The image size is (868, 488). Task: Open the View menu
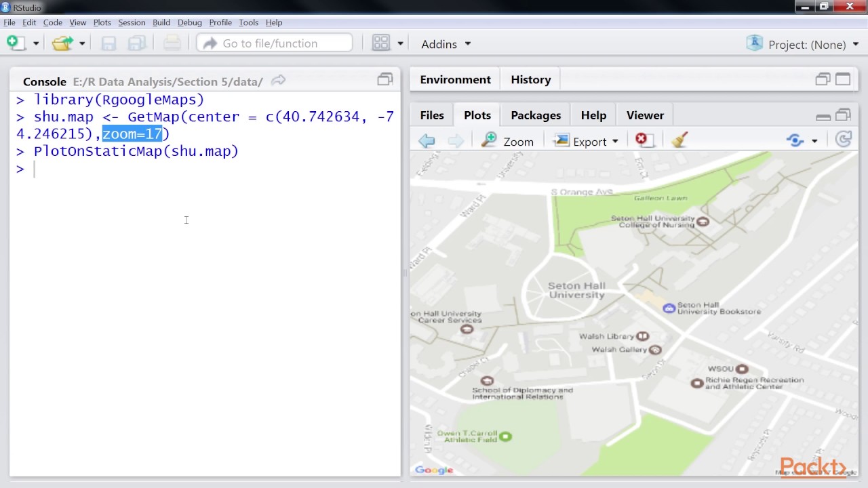coord(78,22)
